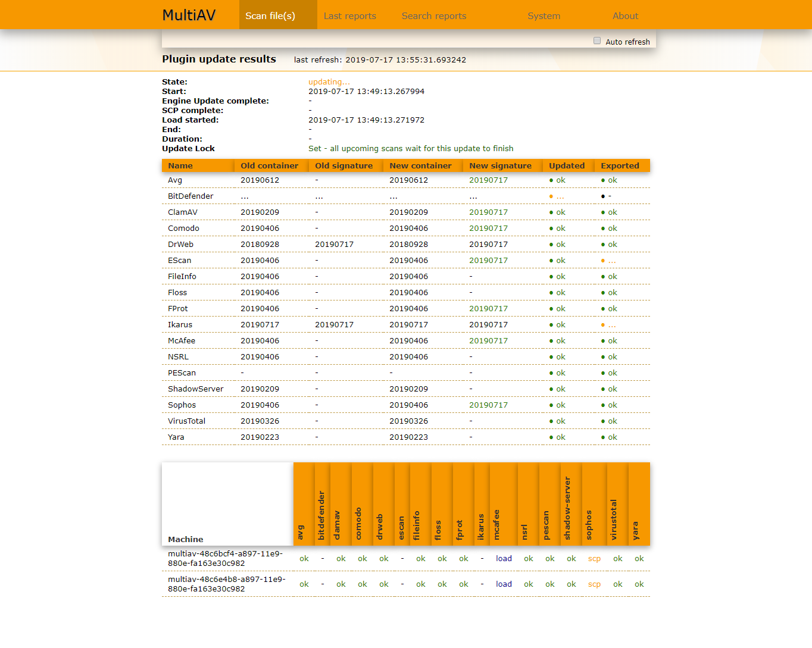Screen dimensions: 812x648
Task: Click the Floss plugin name
Action: (x=177, y=293)
